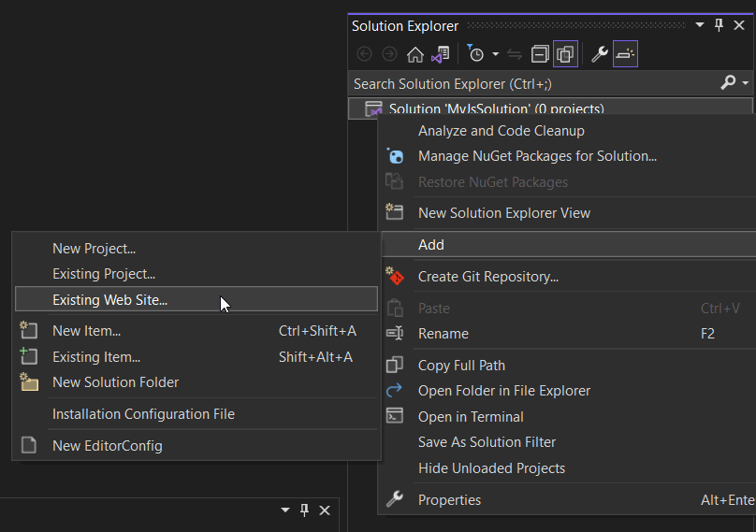Choose Hide Unloaded Projects
Viewport: 756px width, 532px height.
491,467
